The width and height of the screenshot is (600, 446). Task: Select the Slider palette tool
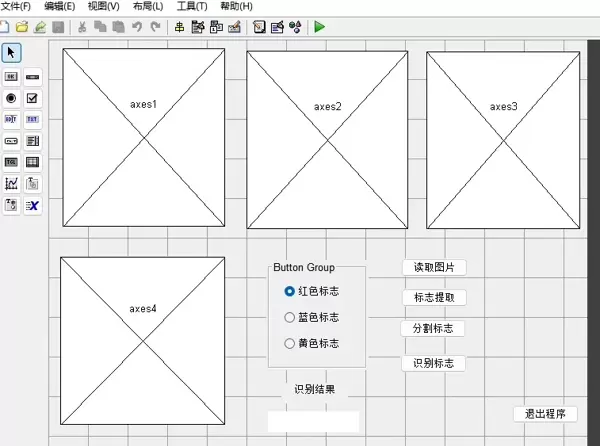[32, 76]
